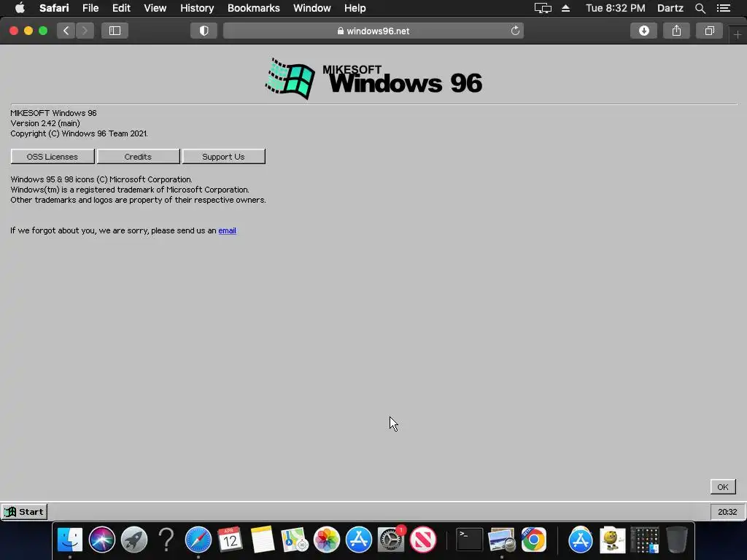Open the Window menu

(312, 8)
